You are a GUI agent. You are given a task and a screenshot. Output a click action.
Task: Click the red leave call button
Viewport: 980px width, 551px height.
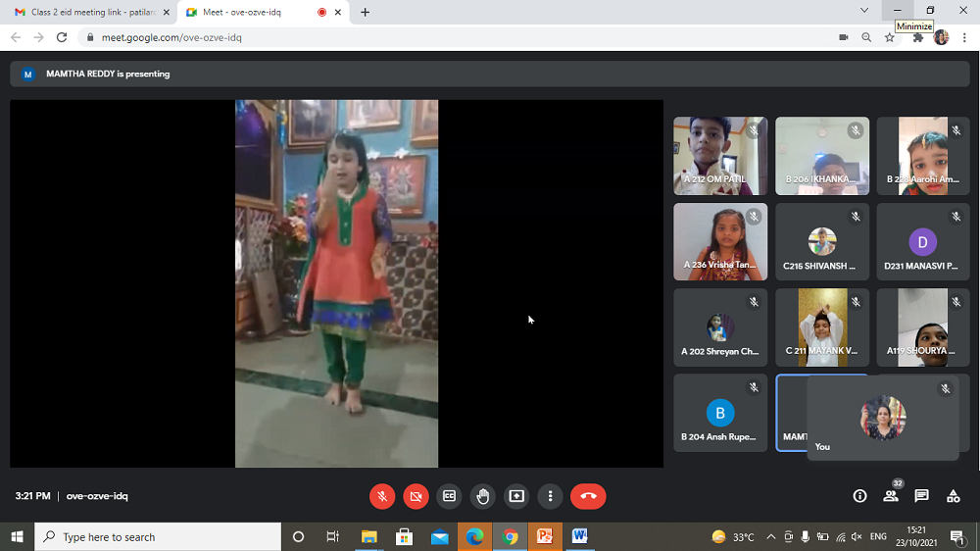(x=588, y=496)
